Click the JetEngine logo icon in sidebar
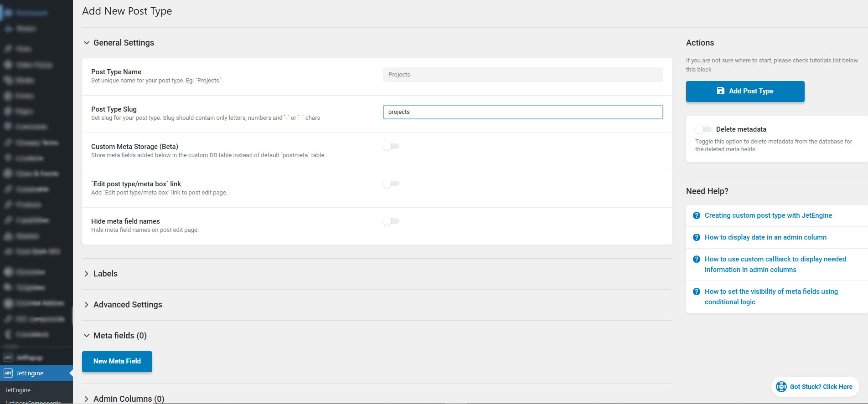Viewport: 868px width, 404px height. 8,373
